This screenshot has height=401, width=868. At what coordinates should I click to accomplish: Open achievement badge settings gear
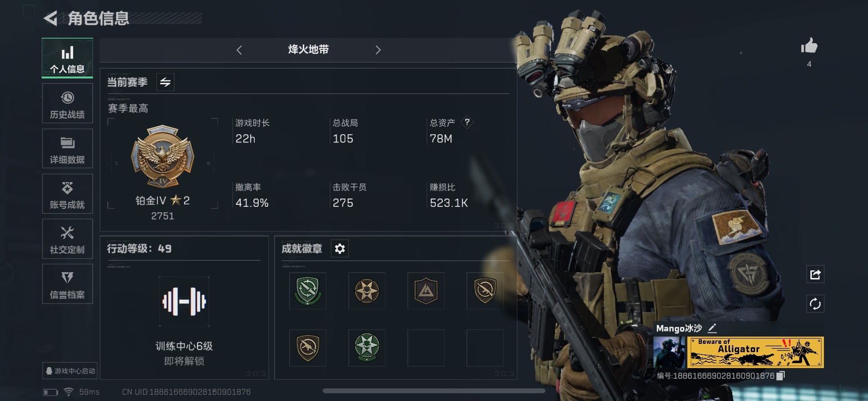[x=340, y=249]
